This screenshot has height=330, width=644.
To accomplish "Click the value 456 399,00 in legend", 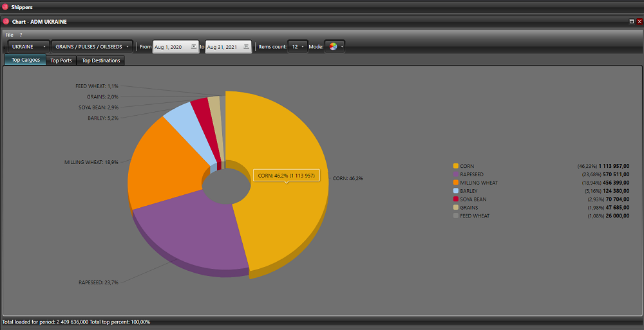I will pos(616,183).
